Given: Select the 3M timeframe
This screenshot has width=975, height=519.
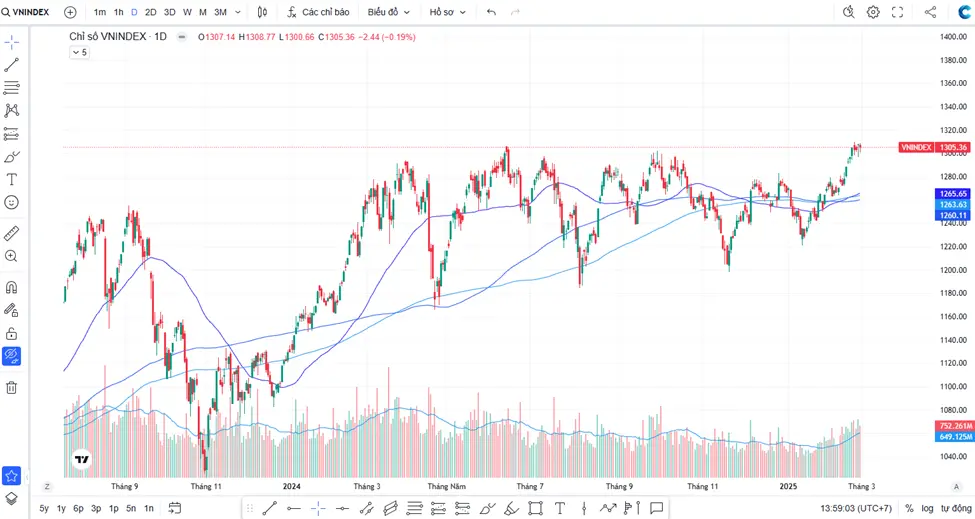Looking at the screenshot, I should (x=220, y=12).
